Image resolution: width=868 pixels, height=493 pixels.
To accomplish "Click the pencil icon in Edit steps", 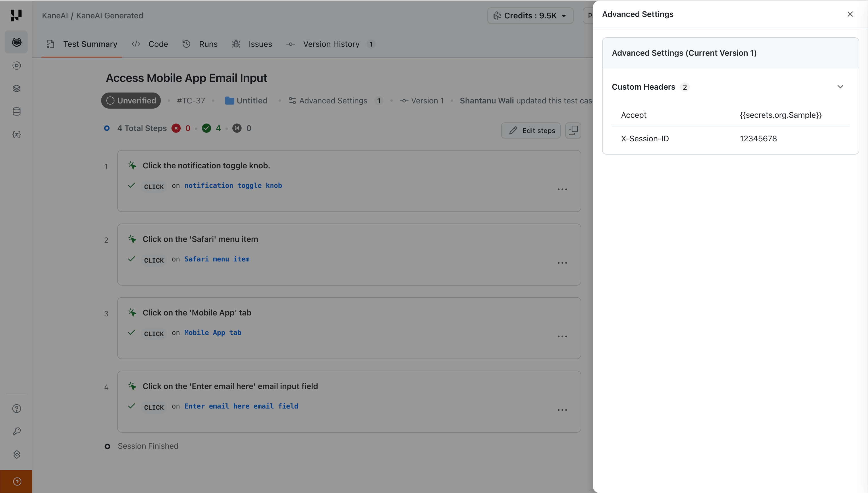I will pyautogui.click(x=513, y=131).
